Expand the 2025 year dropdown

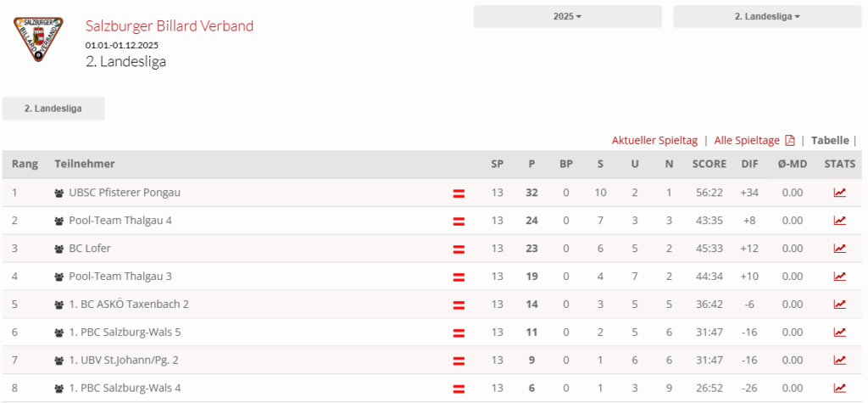[x=567, y=16]
